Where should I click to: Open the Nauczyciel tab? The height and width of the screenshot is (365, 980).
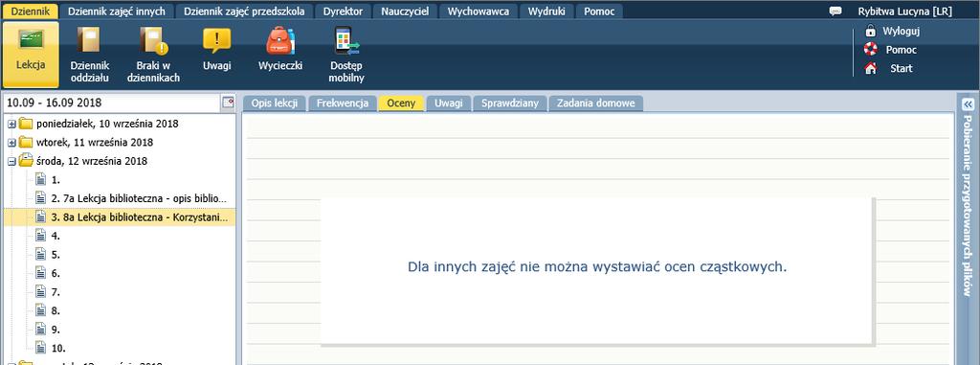[x=405, y=11]
